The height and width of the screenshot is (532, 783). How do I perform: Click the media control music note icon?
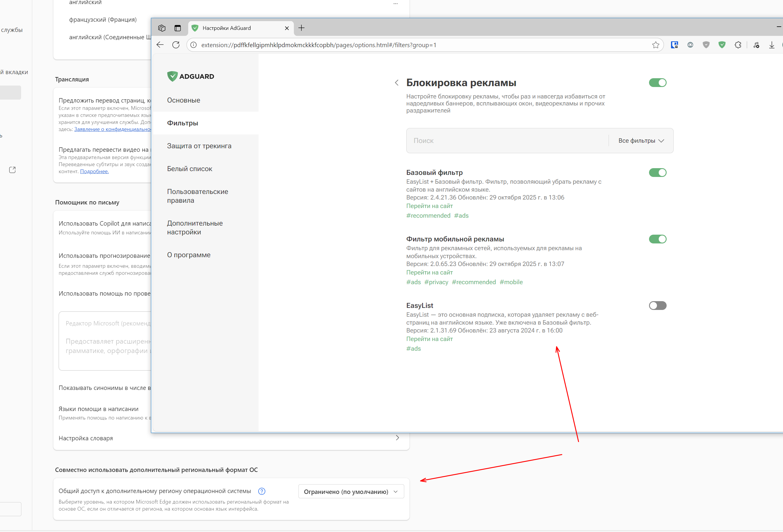coord(756,45)
